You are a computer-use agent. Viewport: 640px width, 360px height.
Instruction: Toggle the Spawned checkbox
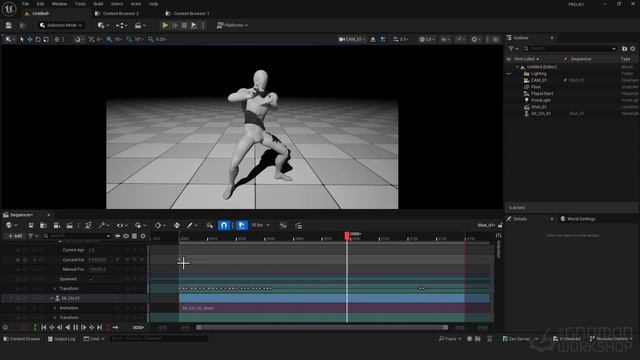[91, 279]
